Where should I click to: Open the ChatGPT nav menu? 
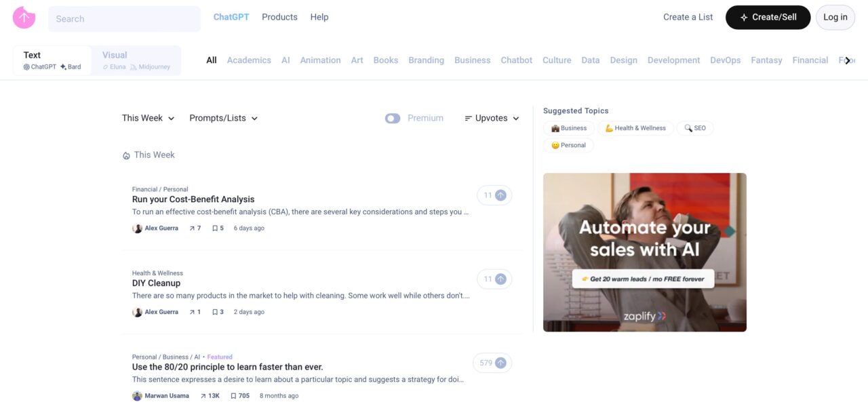click(231, 17)
